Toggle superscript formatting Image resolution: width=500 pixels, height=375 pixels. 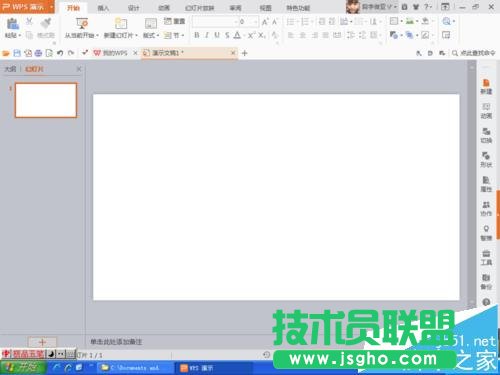pos(252,35)
